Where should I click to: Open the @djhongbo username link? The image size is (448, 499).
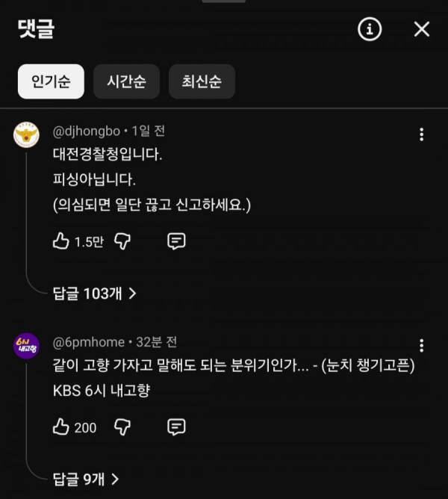click(x=86, y=131)
